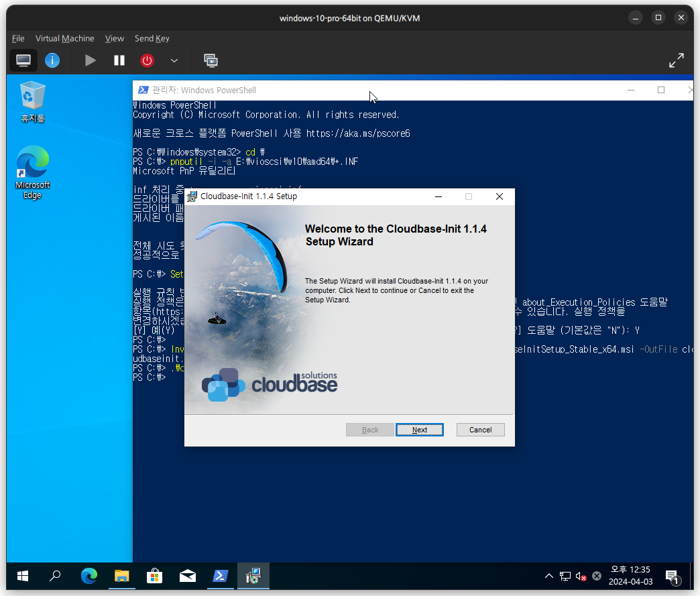This screenshot has height=596, width=700.
Task: Run the virtual machine
Action: point(90,60)
